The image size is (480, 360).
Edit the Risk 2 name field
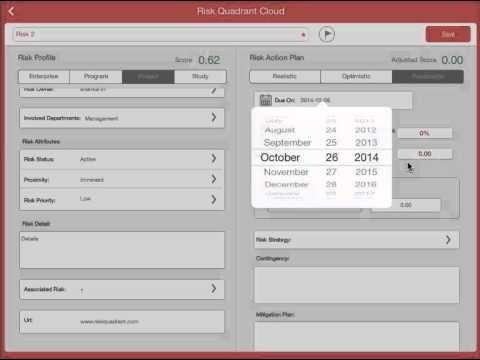(x=161, y=34)
